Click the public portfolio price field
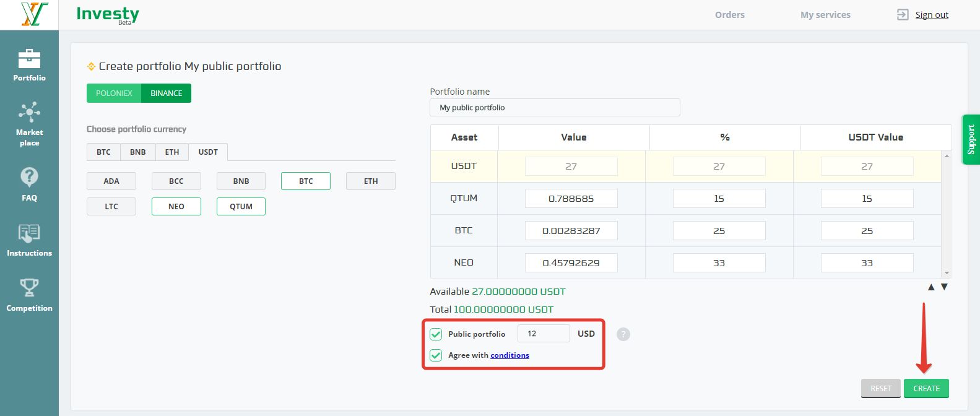 coord(544,334)
